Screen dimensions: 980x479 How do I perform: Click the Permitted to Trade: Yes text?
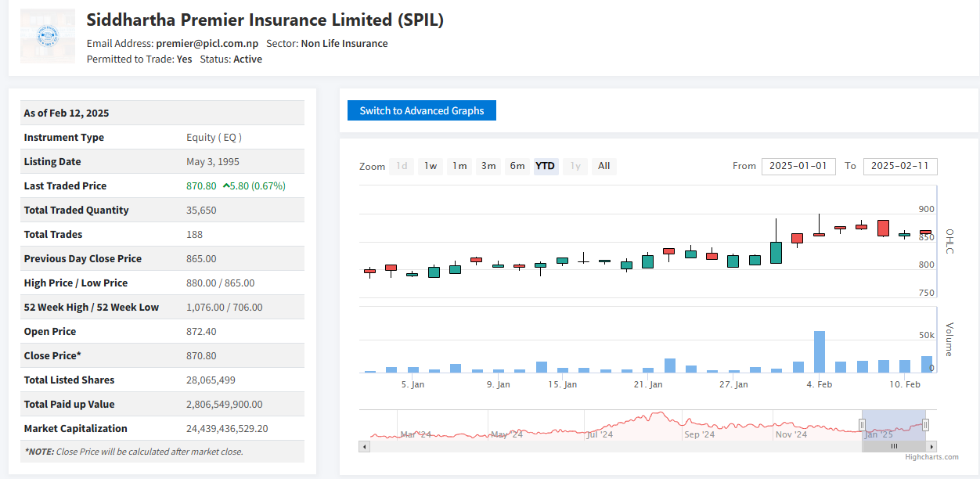(x=139, y=59)
